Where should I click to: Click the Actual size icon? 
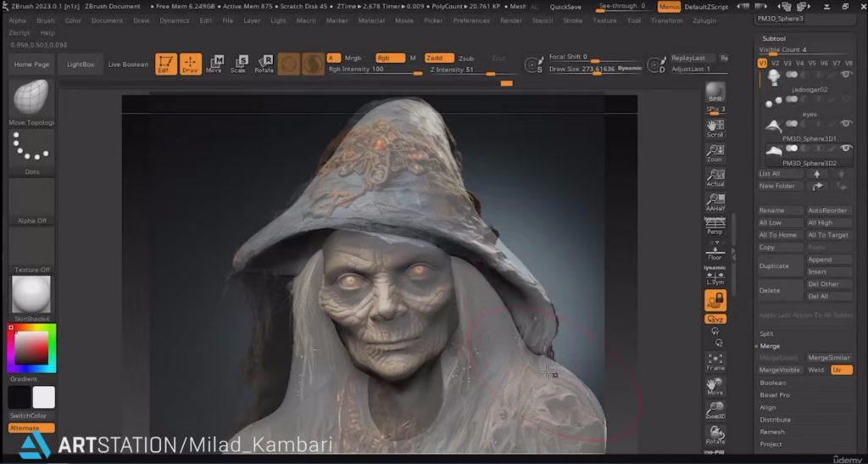tap(715, 178)
